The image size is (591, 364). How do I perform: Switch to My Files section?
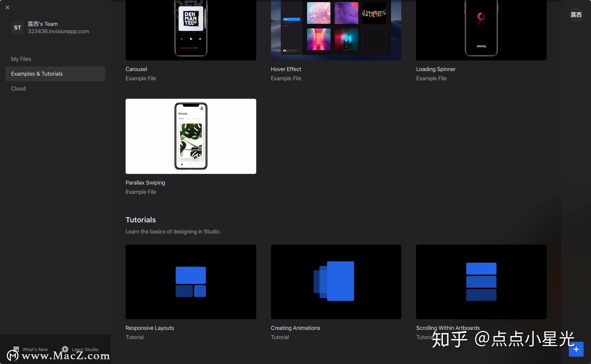point(21,59)
